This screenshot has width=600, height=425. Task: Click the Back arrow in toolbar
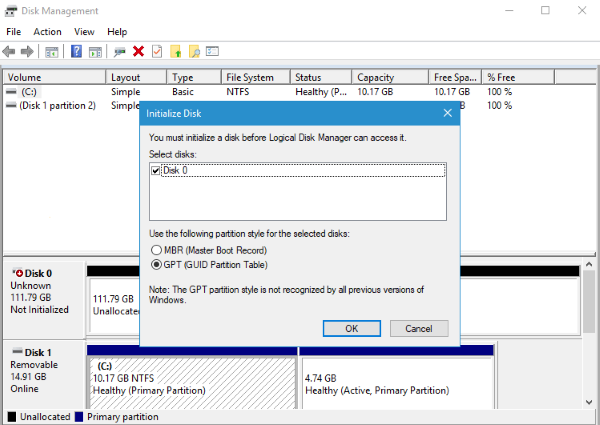(x=10, y=51)
